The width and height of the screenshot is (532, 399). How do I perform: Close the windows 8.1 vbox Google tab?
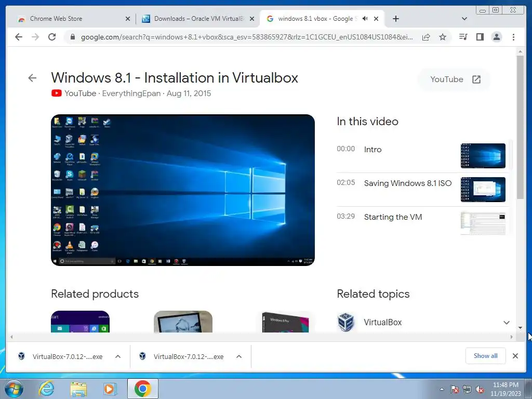click(x=376, y=19)
